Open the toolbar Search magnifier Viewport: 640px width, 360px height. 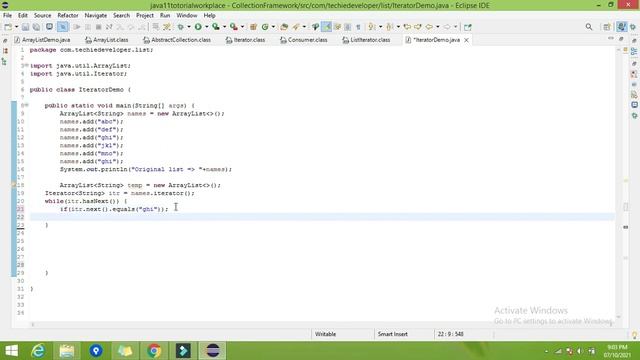pos(589,27)
